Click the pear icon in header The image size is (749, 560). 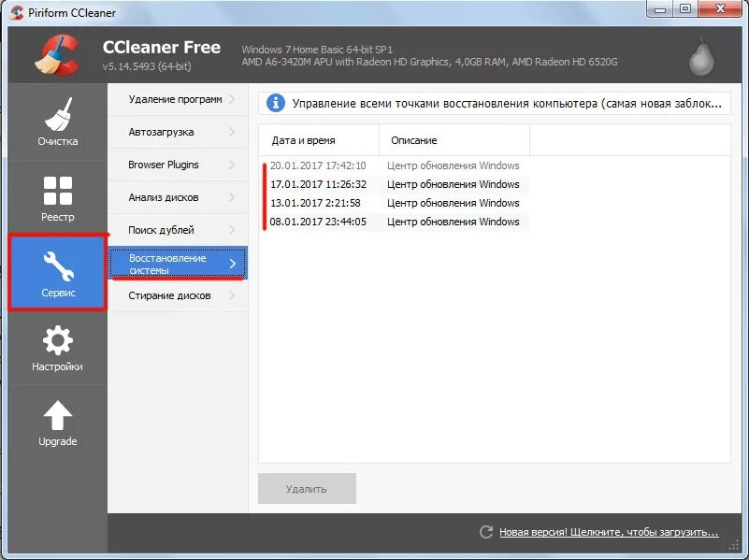[701, 57]
